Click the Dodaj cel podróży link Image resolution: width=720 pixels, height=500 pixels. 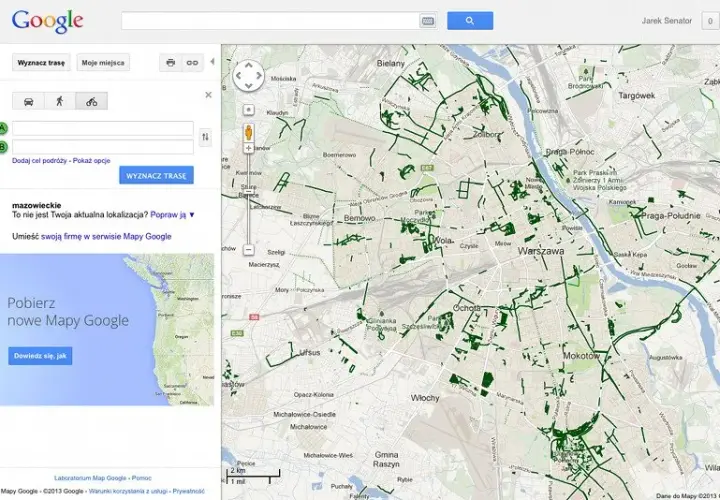click(x=39, y=161)
